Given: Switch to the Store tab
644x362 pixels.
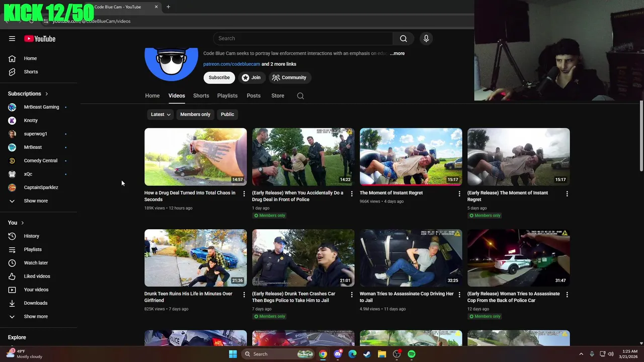Looking at the screenshot, I should (278, 96).
